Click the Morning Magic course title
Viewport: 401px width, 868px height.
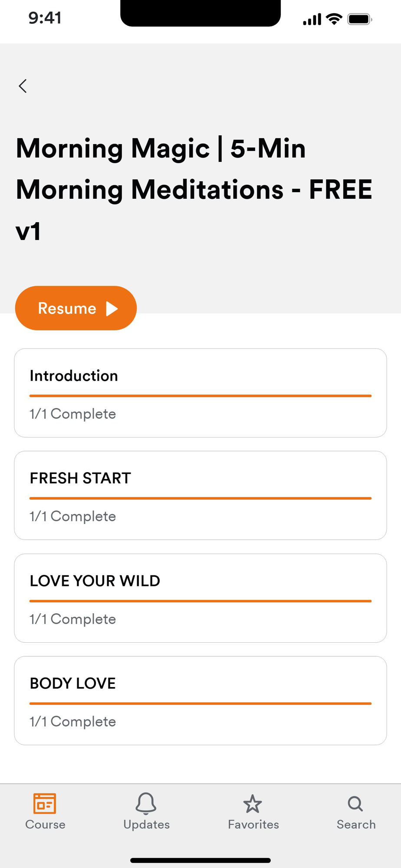(x=194, y=189)
